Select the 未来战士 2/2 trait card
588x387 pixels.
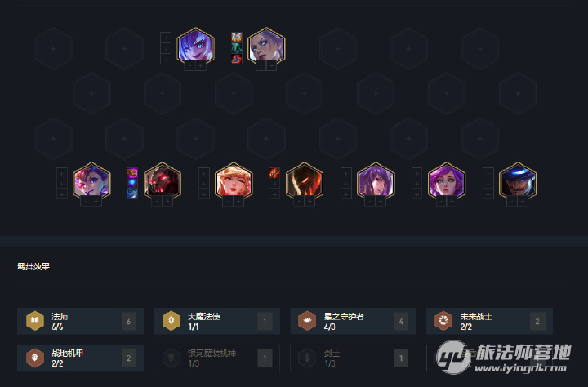coord(489,321)
